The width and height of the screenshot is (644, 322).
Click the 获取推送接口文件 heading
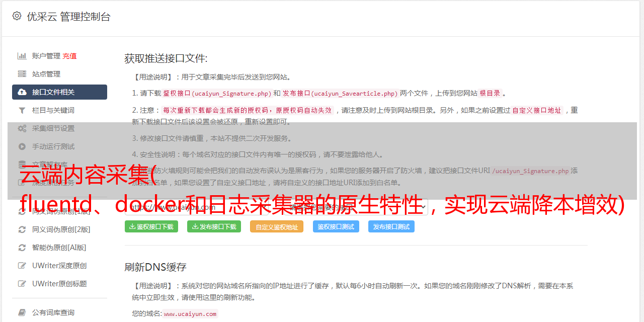tap(166, 58)
